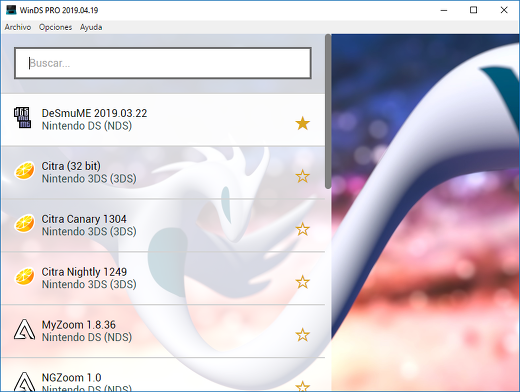Screen dimensions: 520x392
Task: Click the DeSmuME emulator icon
Action: pos(22,118)
